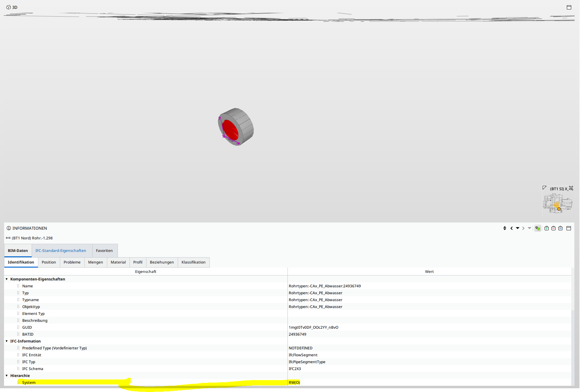Click the drag handle of the GUID row
The height and width of the screenshot is (392, 580).
pyautogui.click(x=18, y=327)
